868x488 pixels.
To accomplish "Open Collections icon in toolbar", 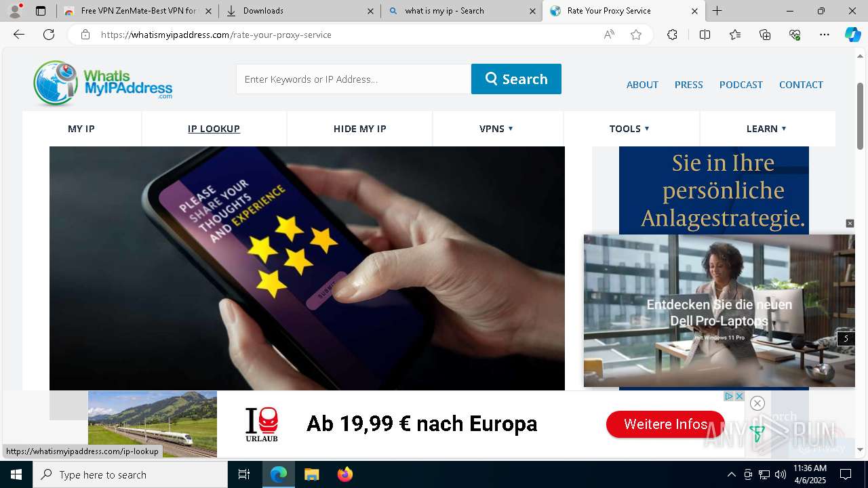I will [x=765, y=35].
